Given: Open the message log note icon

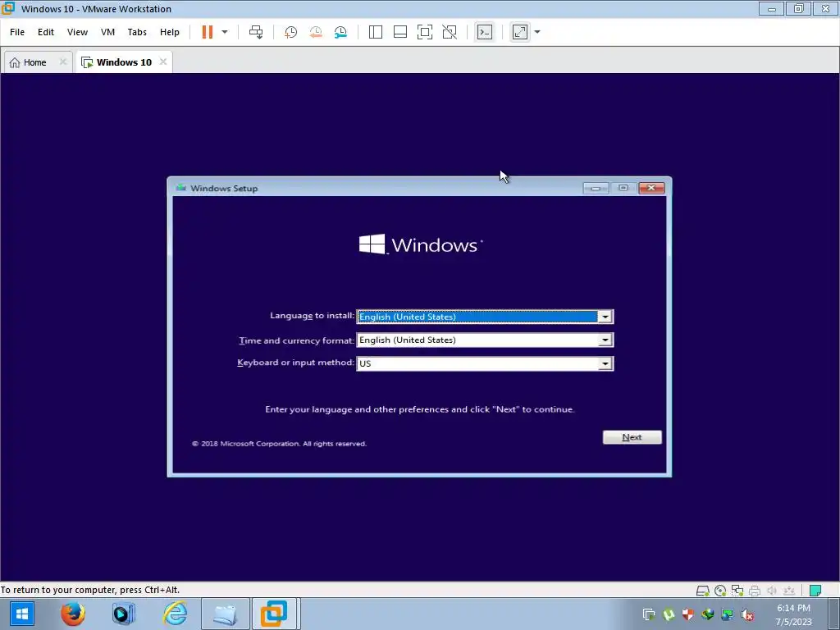Looking at the screenshot, I should click(815, 591).
